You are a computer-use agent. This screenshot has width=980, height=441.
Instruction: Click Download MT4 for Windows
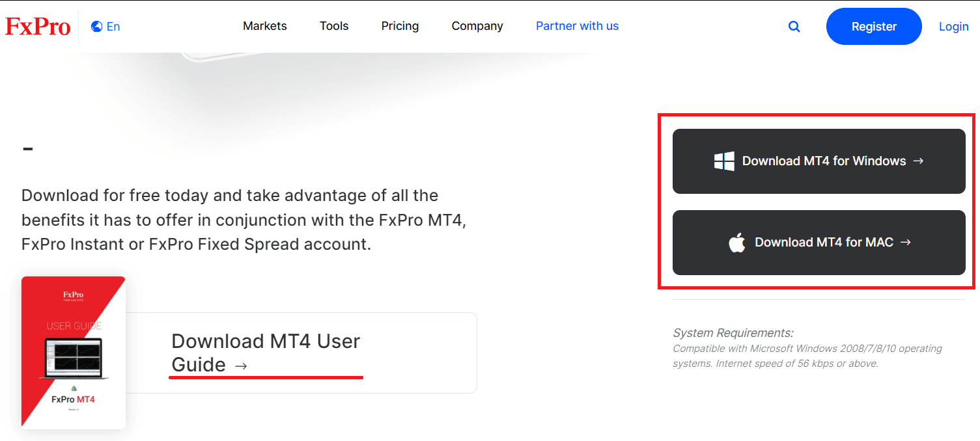click(819, 161)
